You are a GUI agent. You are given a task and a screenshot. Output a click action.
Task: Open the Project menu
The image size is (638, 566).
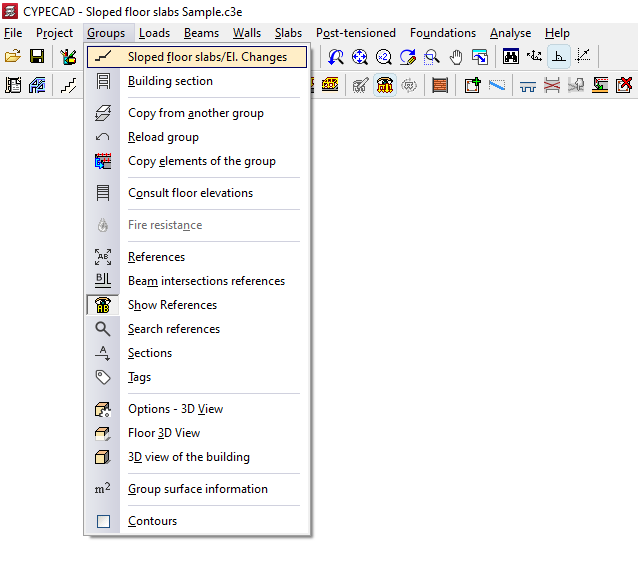(54, 33)
